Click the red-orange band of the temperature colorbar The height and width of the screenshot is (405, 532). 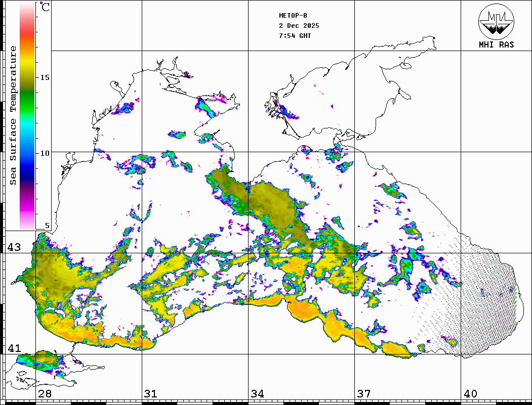pyautogui.click(x=27, y=36)
